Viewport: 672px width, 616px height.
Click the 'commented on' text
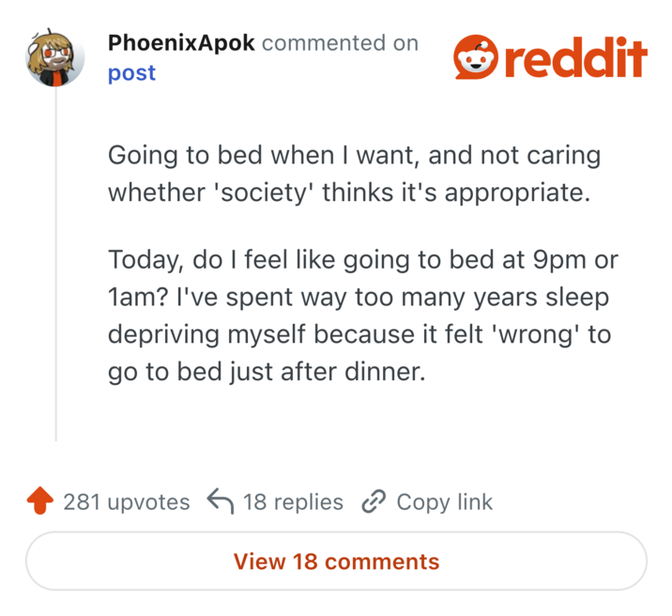[x=340, y=43]
